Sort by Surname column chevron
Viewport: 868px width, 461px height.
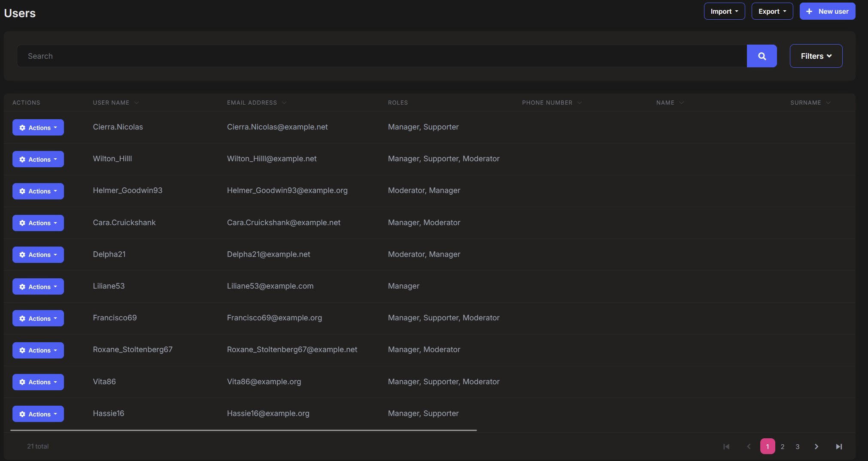tap(828, 103)
